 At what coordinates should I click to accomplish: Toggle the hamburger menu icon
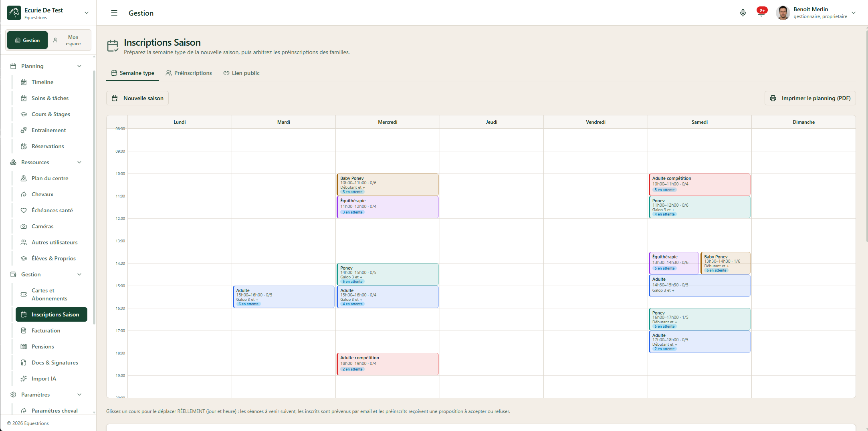click(114, 13)
